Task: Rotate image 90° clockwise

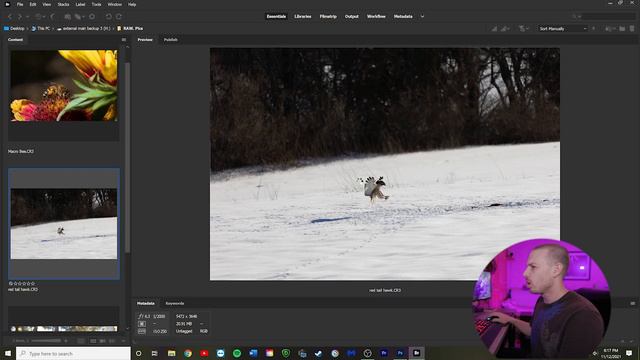Action: coord(119,17)
